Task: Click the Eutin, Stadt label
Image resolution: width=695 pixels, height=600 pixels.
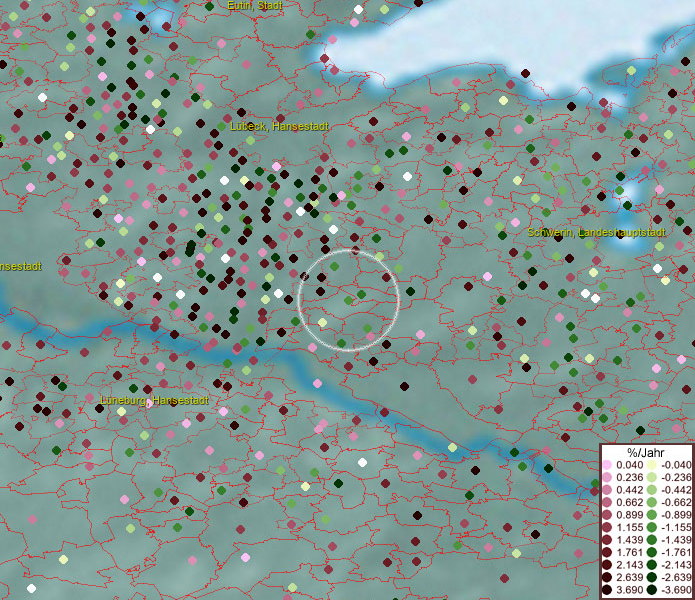Action: pyautogui.click(x=255, y=6)
